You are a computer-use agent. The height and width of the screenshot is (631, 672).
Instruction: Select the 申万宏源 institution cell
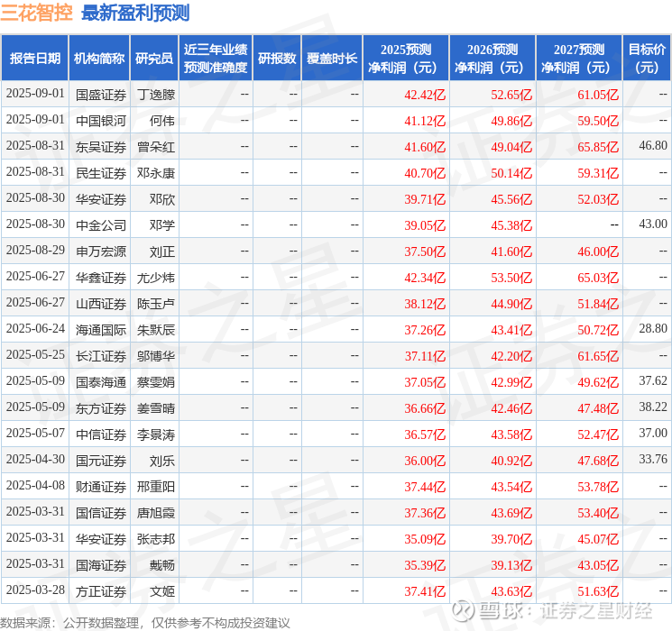tap(101, 251)
